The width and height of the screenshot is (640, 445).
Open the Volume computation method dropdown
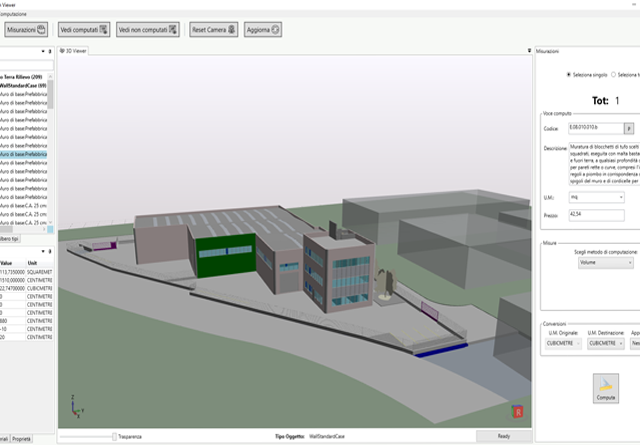click(605, 263)
